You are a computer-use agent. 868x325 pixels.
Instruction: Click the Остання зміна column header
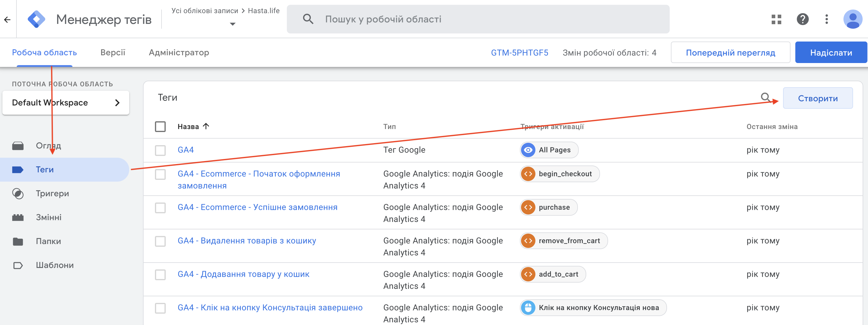pos(772,126)
